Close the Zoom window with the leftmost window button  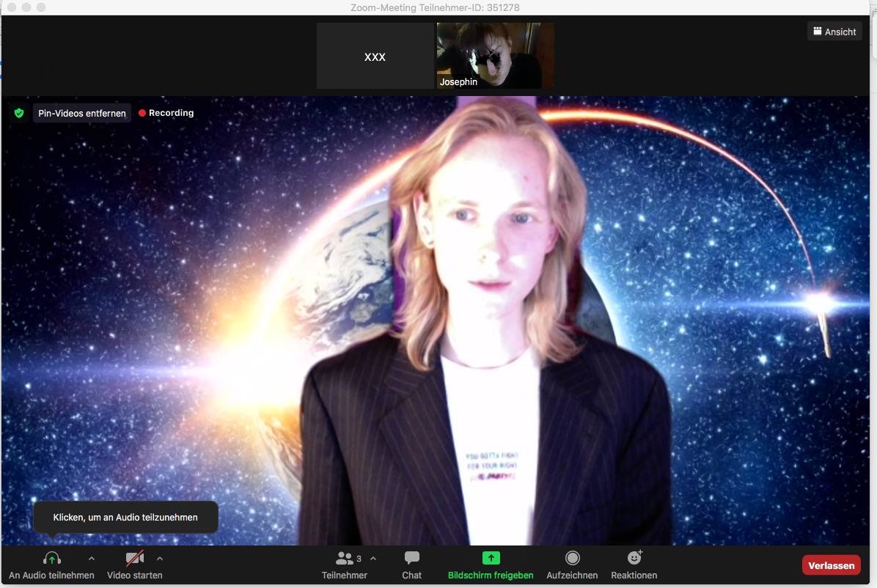[x=12, y=7]
